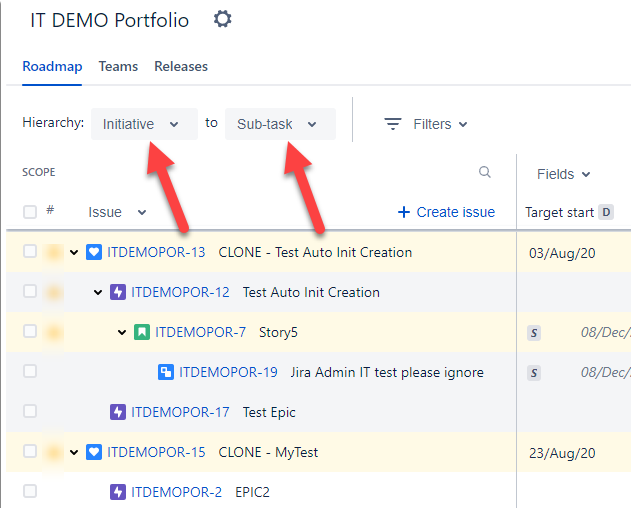This screenshot has width=631, height=508.
Task: Click initiative icon of ITDEMOPOR-15
Action: [x=94, y=452]
